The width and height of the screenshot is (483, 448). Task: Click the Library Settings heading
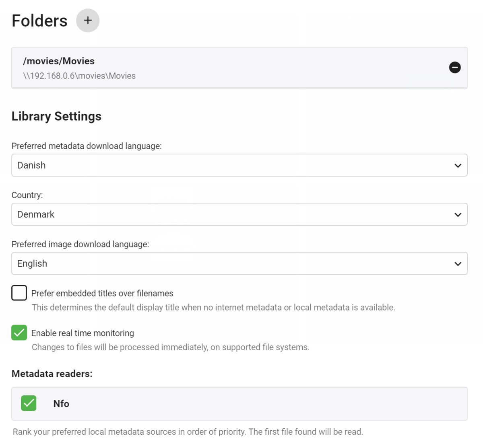coord(56,116)
